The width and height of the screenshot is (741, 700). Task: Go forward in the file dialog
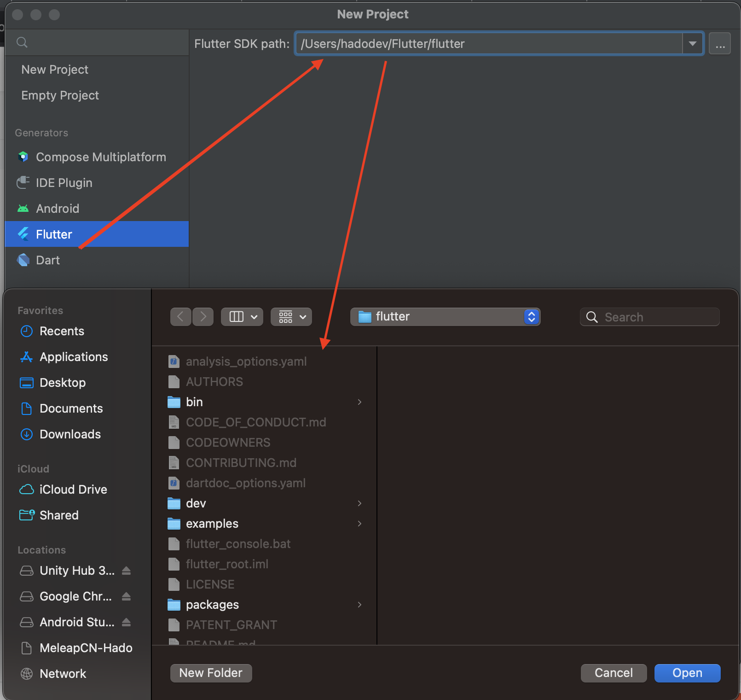(203, 317)
